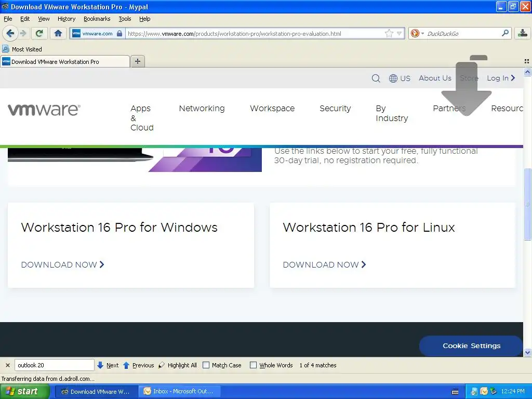Click the taskbar clock 12:24 PM

(x=513, y=392)
